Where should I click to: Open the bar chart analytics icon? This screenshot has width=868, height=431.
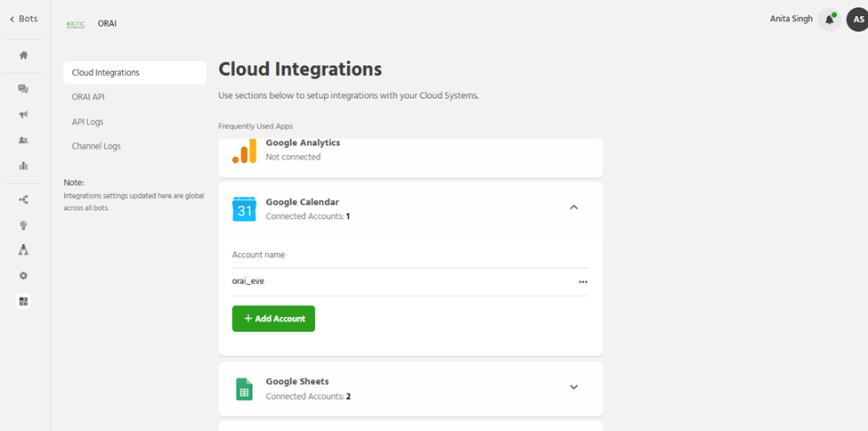tap(24, 166)
